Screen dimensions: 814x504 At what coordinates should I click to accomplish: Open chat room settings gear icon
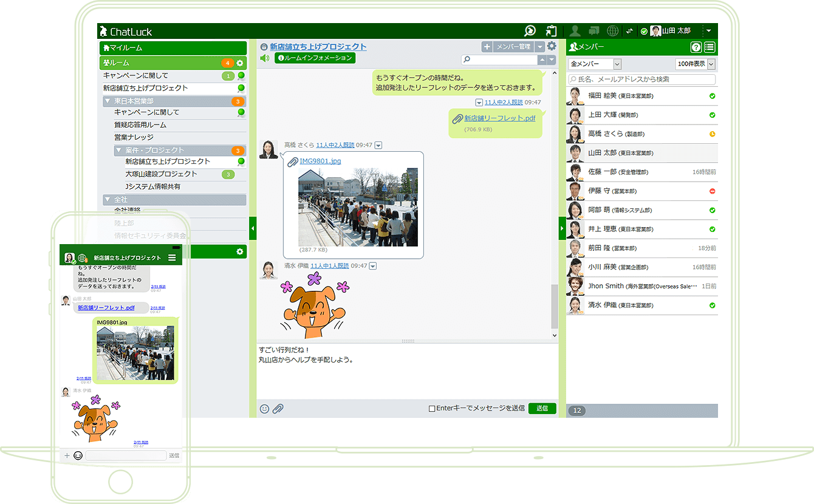[x=552, y=46]
